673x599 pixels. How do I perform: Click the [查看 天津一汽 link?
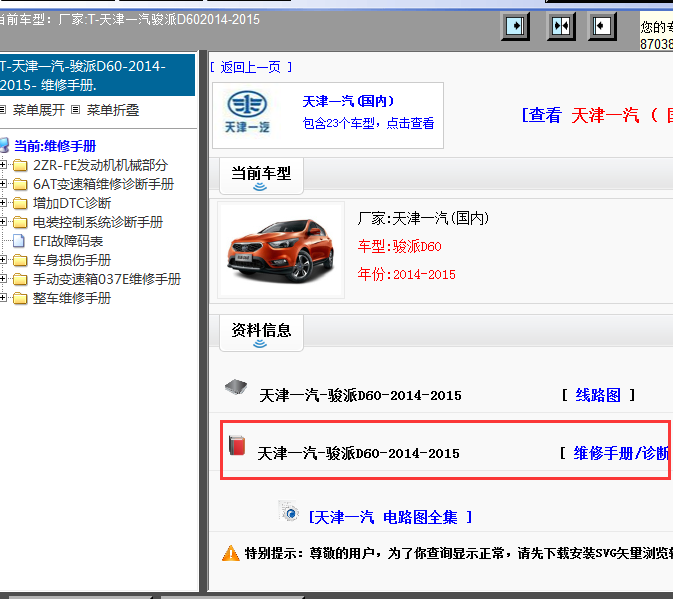597,115
